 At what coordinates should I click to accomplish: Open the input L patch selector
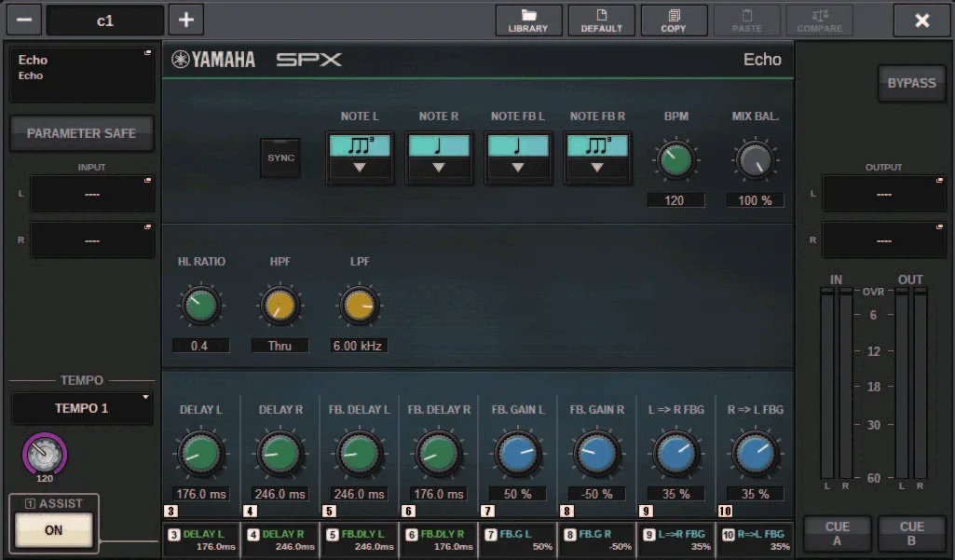click(x=92, y=194)
